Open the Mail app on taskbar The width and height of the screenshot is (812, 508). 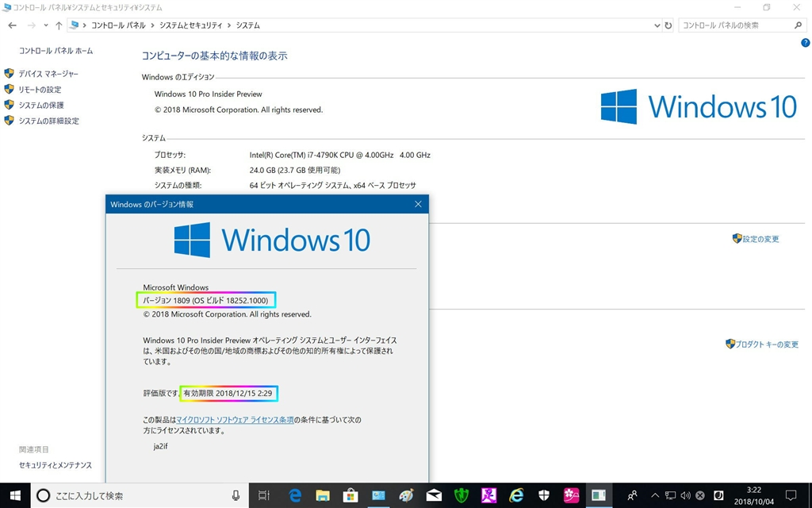434,495
